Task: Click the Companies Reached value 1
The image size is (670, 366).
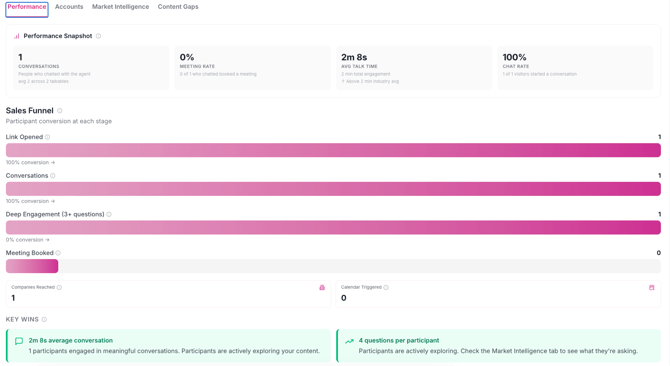Action: tap(13, 298)
